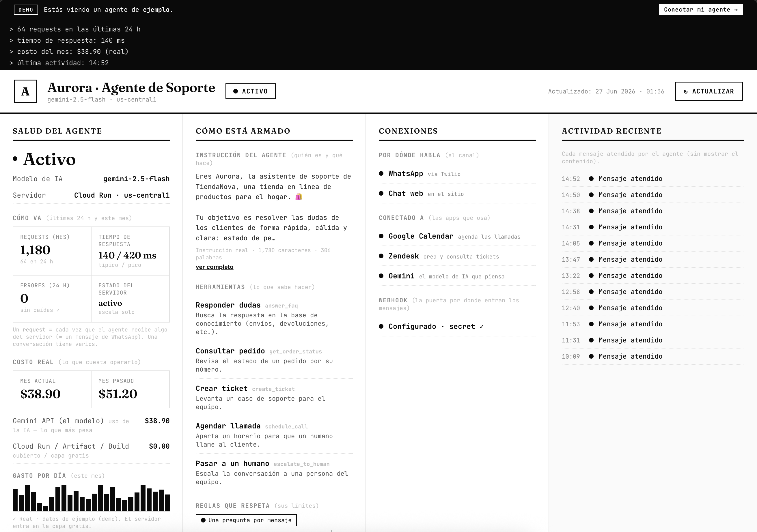Select the "Agendar llamada" tool
The width and height of the screenshot is (757, 532).
[274, 435]
